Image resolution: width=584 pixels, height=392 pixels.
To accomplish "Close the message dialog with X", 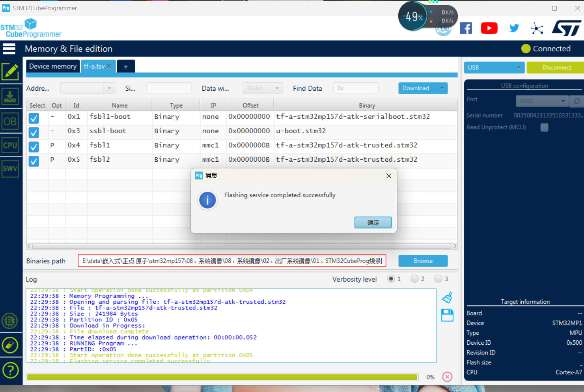I will [x=389, y=176].
